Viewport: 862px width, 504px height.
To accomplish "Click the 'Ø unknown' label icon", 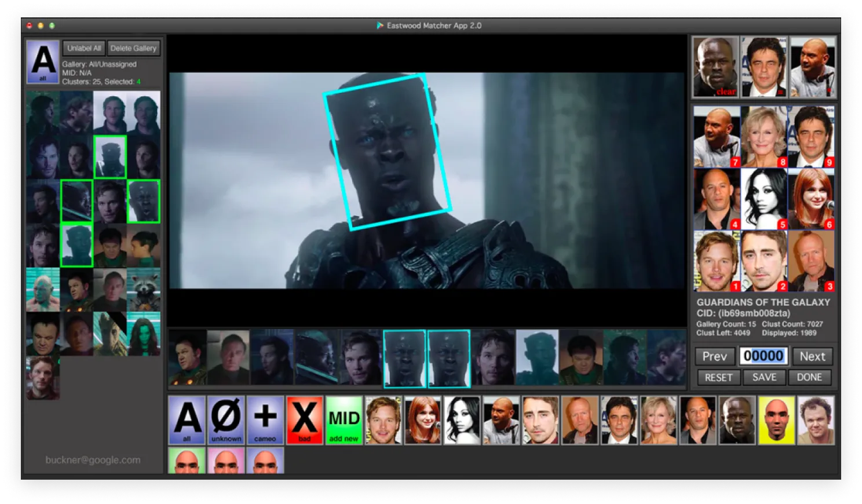I will (226, 420).
